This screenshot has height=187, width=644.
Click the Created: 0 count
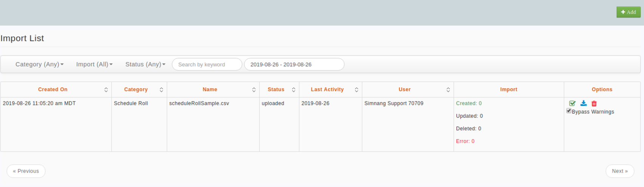point(469,103)
